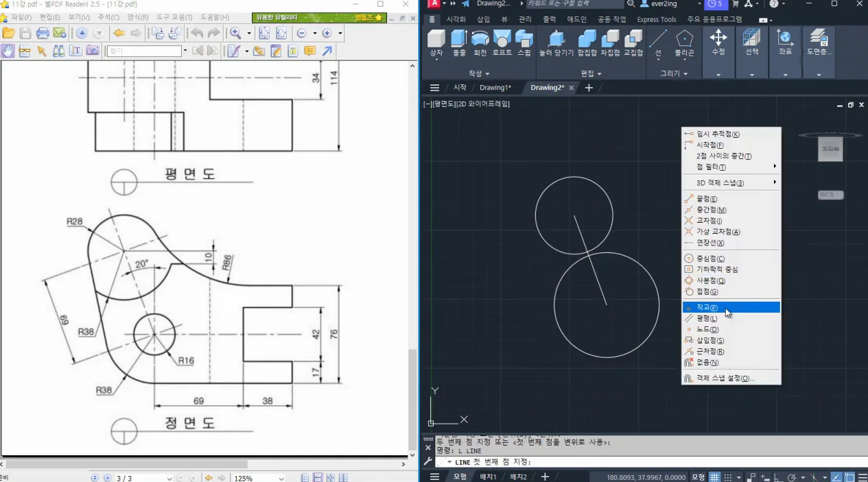Viewport: 868px width, 482px height.
Task: Select the arrow selection tool in PDF reader
Action: (x=42, y=51)
